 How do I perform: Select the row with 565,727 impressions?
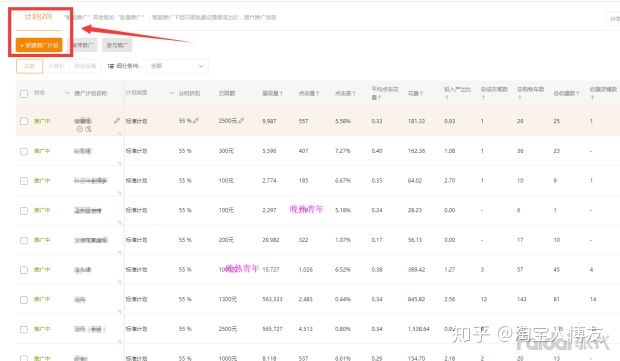(x=24, y=329)
